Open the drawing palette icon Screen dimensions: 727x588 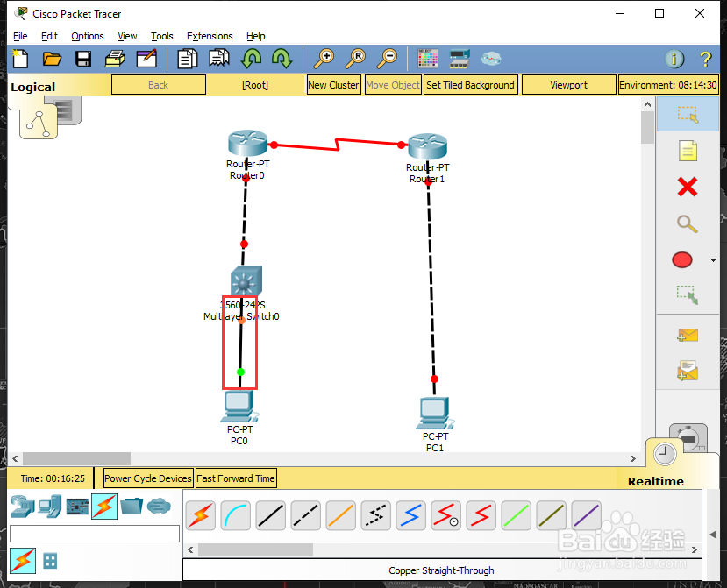pyautogui.click(x=427, y=59)
